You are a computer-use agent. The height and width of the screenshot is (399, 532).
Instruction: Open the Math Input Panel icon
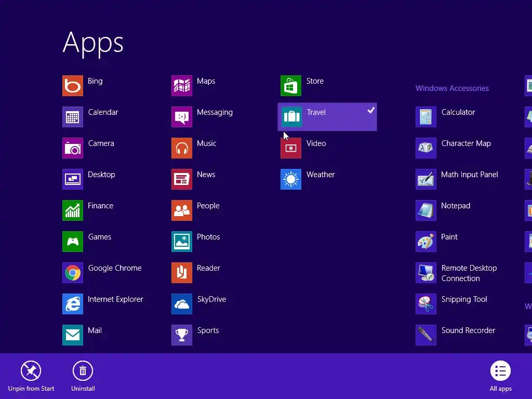(x=426, y=179)
